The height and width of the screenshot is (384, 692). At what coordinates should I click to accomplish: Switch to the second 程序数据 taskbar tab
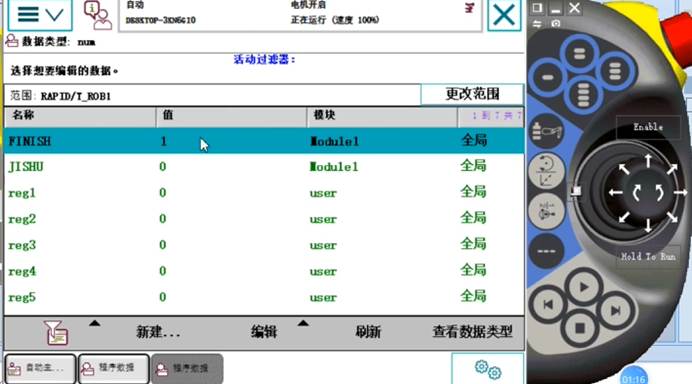point(114,368)
